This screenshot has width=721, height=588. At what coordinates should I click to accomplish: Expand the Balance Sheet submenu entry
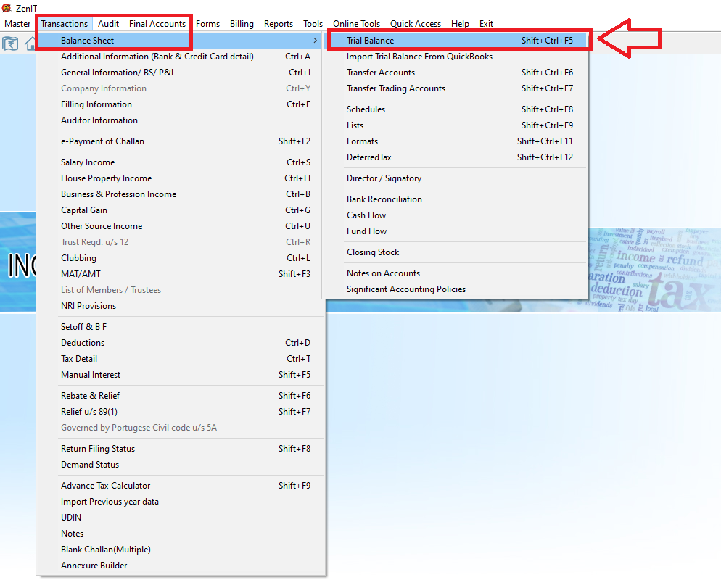180,41
